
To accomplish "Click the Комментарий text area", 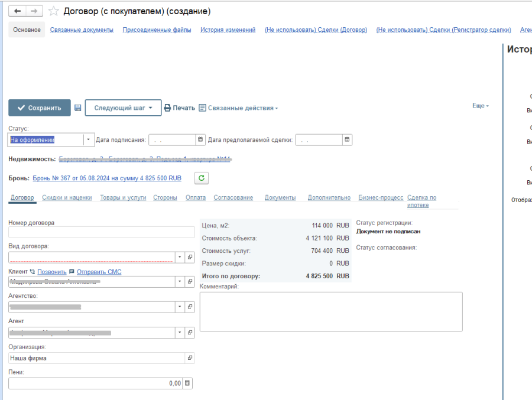I will click(331, 311).
